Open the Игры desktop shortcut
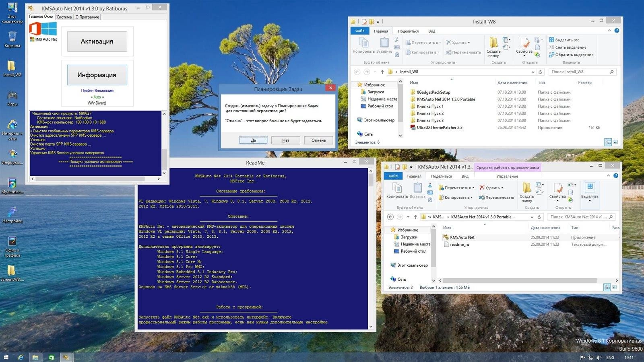 point(12,98)
